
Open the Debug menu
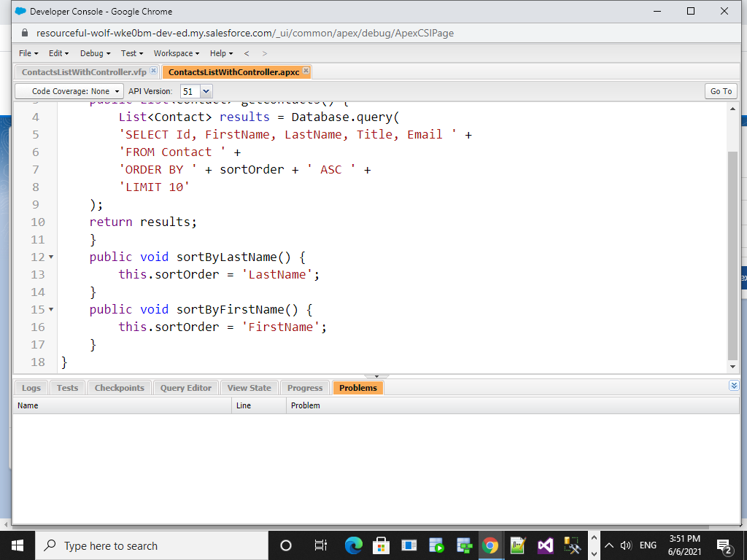93,52
